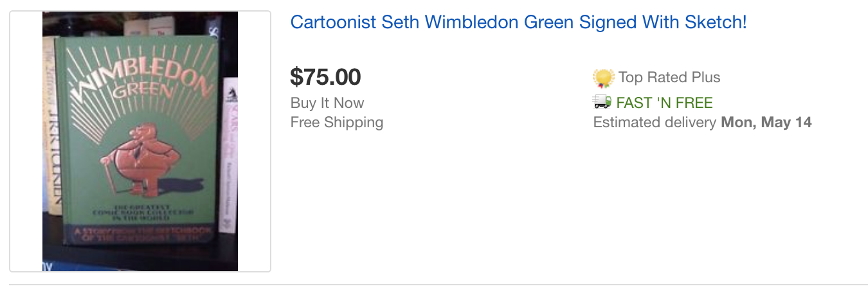Open the Cartoonist Seth Wimbledon Green listing title

[518, 22]
